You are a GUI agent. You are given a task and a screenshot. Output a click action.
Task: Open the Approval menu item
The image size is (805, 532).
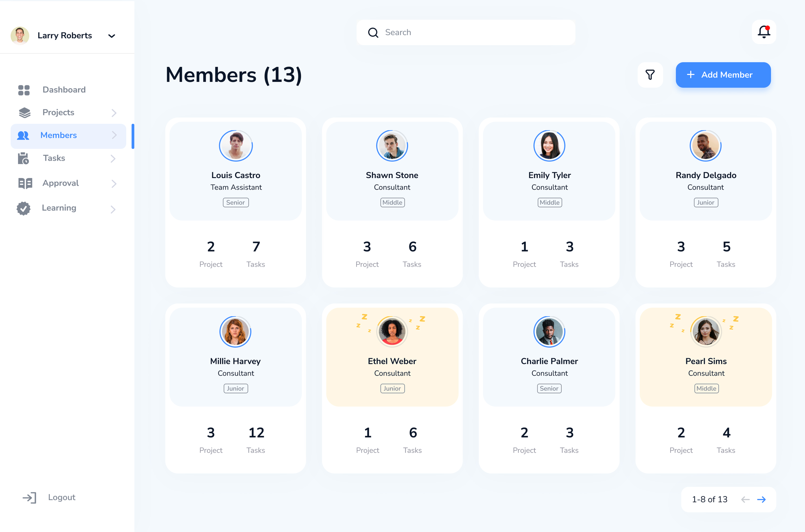tap(61, 183)
